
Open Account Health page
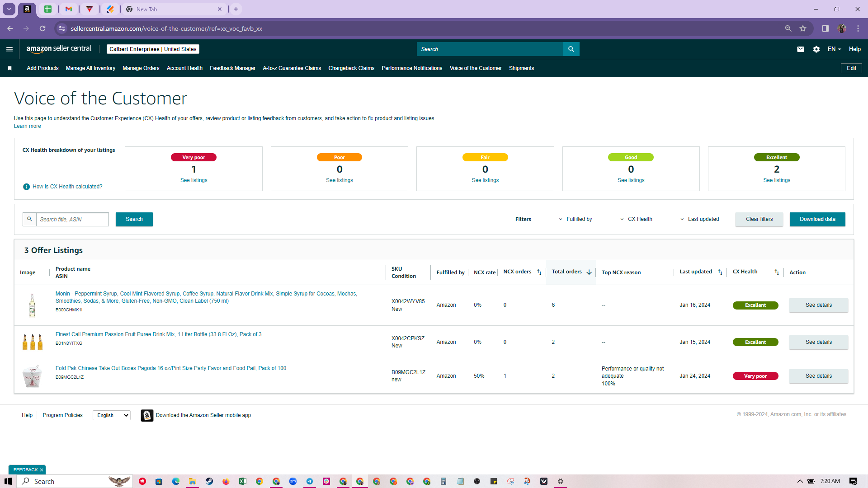[x=184, y=68]
